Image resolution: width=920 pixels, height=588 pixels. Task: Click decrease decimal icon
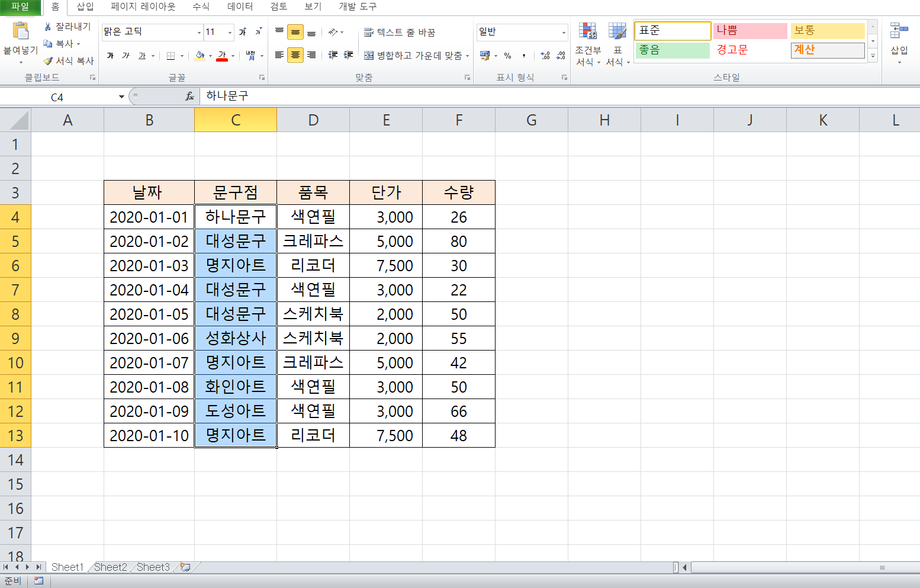tap(561, 56)
